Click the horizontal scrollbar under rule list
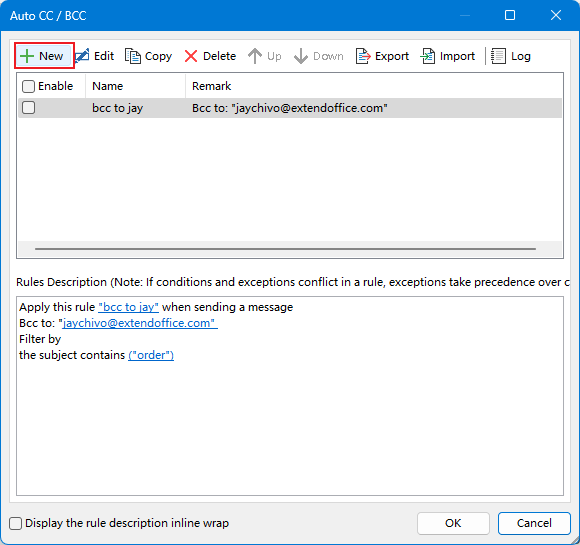 (285, 249)
